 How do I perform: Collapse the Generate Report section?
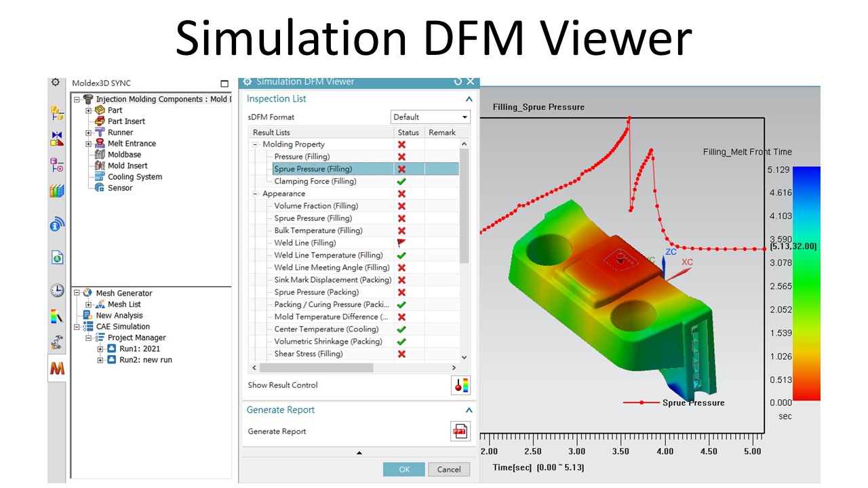coord(469,410)
